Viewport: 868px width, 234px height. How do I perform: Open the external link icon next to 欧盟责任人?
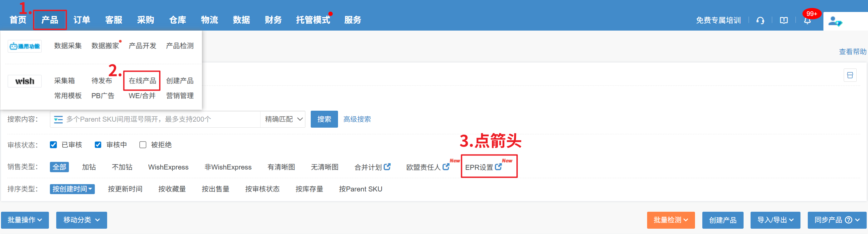point(446,167)
